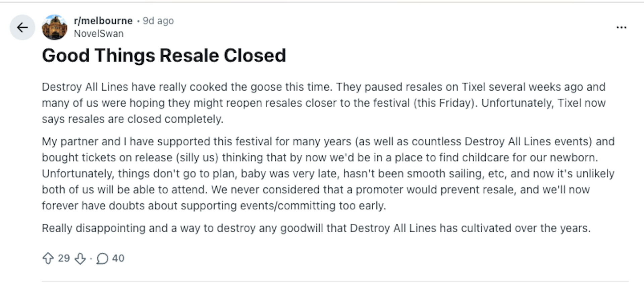The height and width of the screenshot is (301, 644).
Task: Open NovelSwan's user profile
Action: (99, 34)
